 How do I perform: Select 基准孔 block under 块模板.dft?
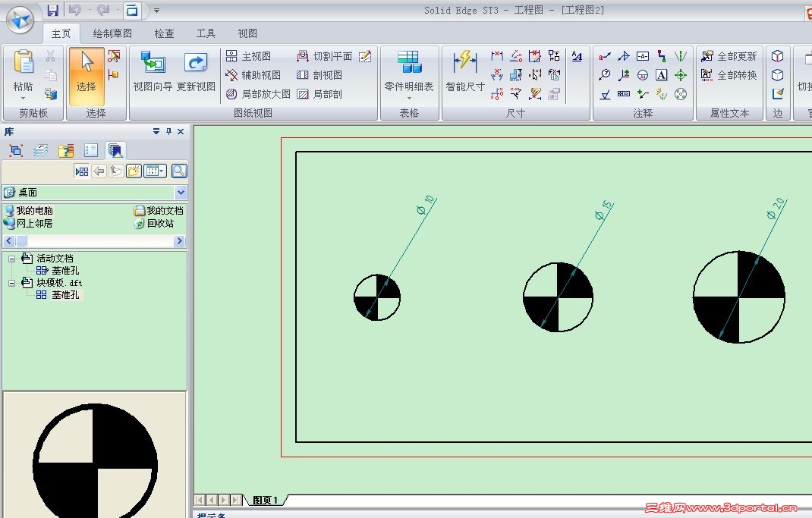click(x=58, y=295)
